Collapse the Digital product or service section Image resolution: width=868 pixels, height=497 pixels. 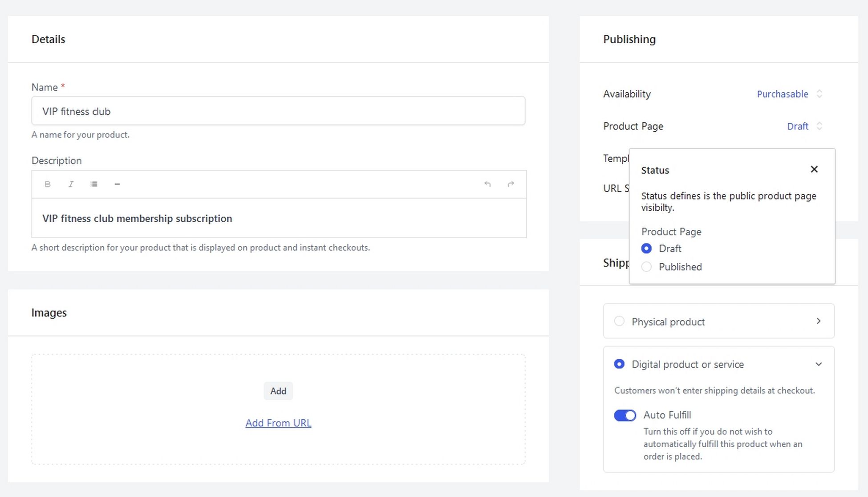tap(818, 364)
